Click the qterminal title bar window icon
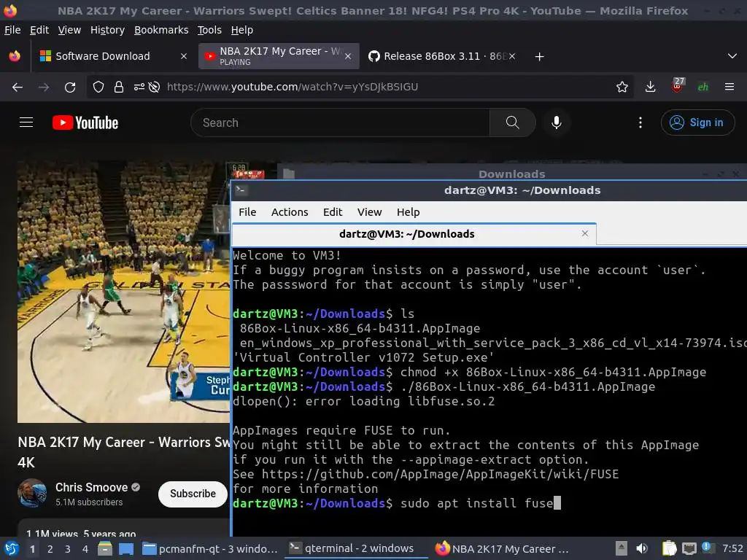The height and width of the screenshot is (560, 747). (x=241, y=190)
